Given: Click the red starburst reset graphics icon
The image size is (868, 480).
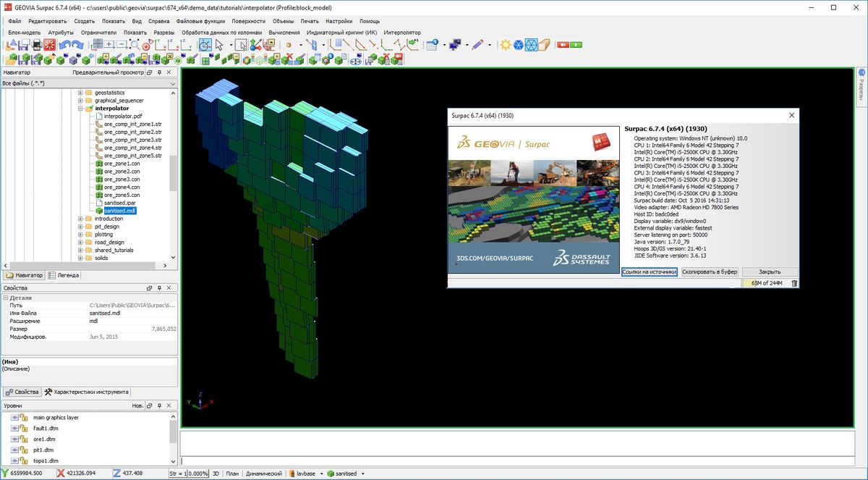Looking at the screenshot, I should (x=49, y=45).
